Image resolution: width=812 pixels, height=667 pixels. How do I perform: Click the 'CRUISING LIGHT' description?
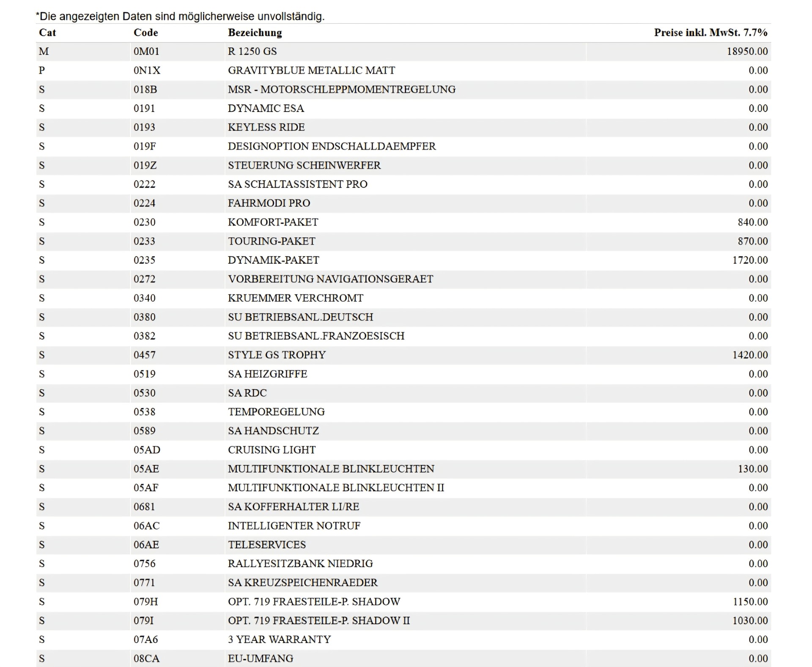(x=272, y=450)
